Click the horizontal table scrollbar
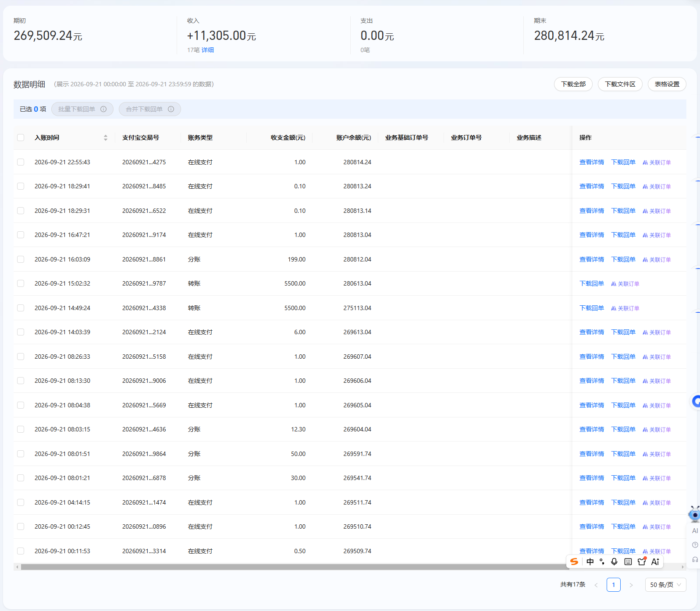700x611 pixels. pyautogui.click(x=295, y=567)
